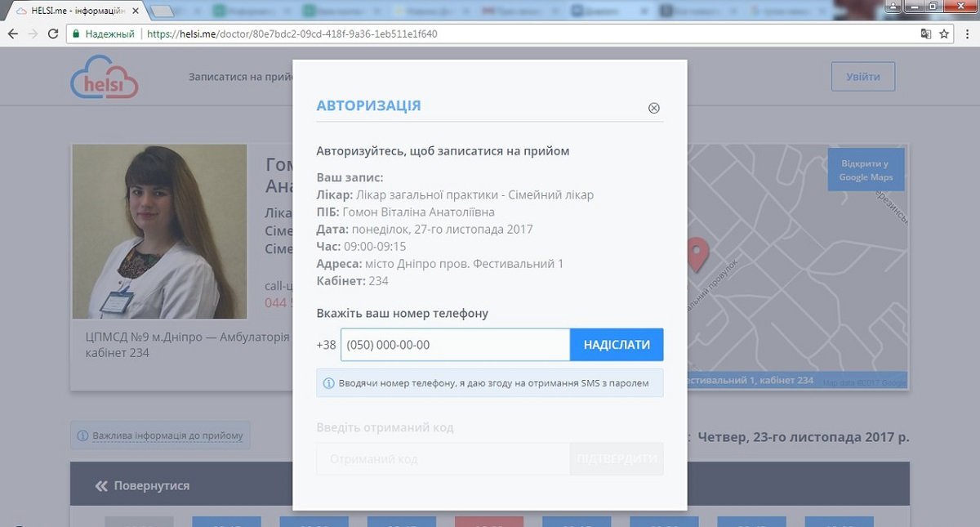Bookmark the page with the star icon
This screenshot has height=527, width=980.
944,34
